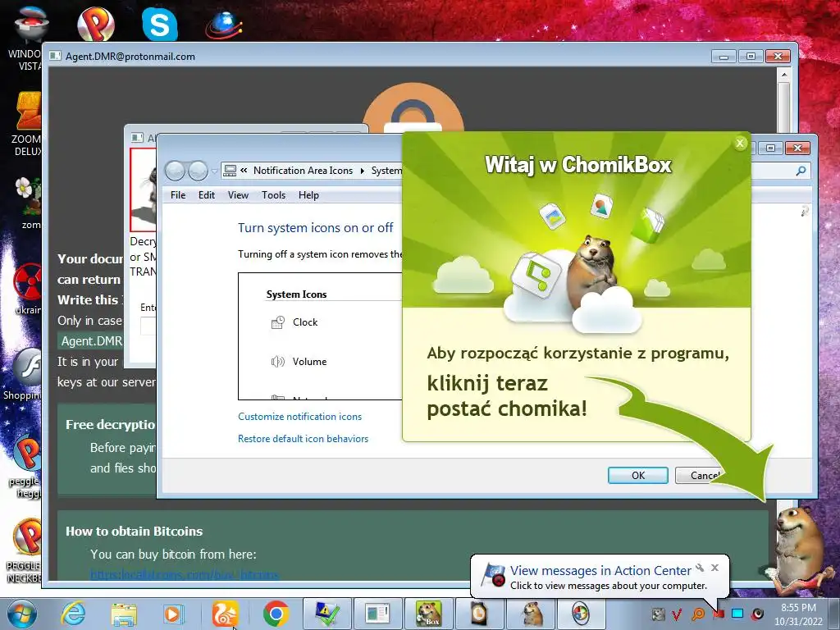The width and height of the screenshot is (840, 630).
Task: Open Google Chrome from the taskbar
Action: coord(276,614)
